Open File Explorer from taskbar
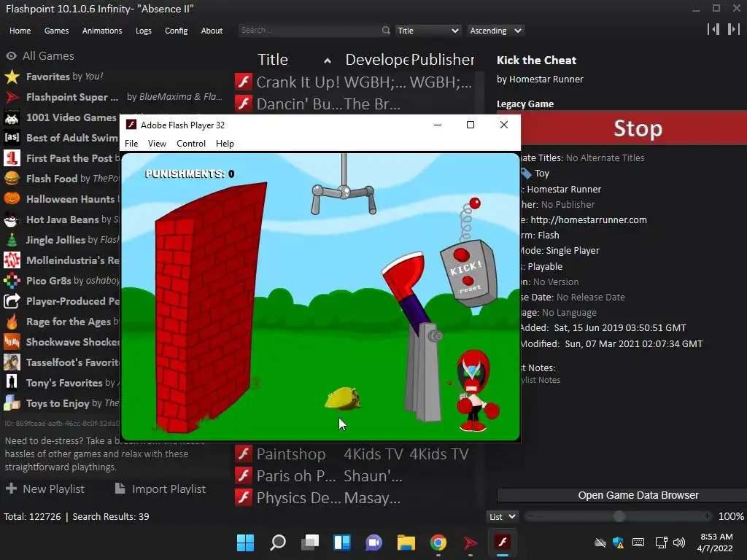The height and width of the screenshot is (560, 747). click(x=406, y=542)
